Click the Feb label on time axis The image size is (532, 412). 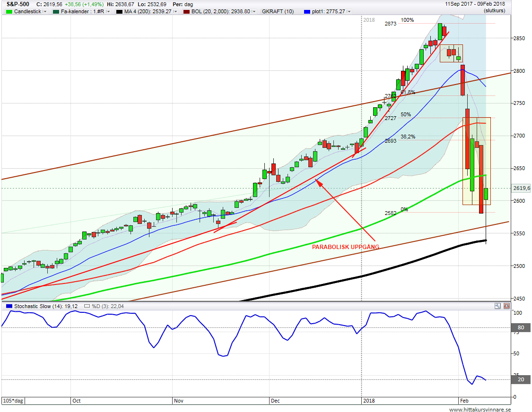(x=464, y=401)
